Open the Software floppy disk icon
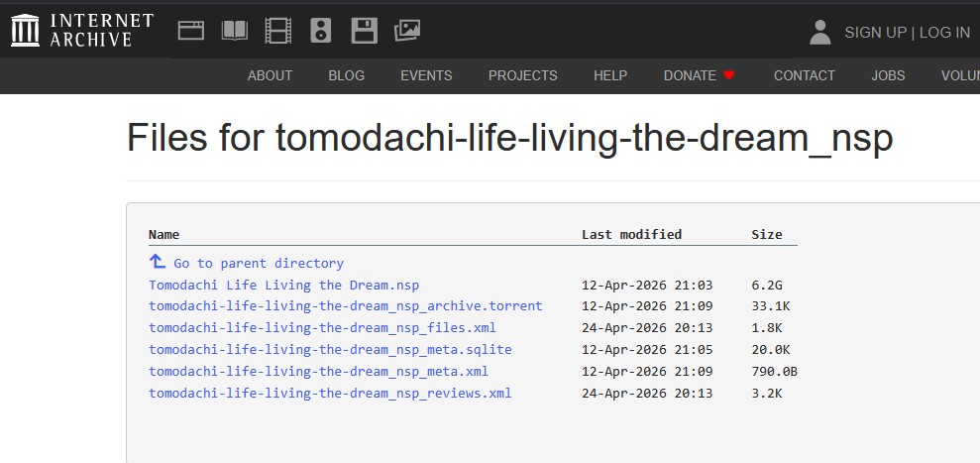Screen dimensions: 980x463 [364, 30]
